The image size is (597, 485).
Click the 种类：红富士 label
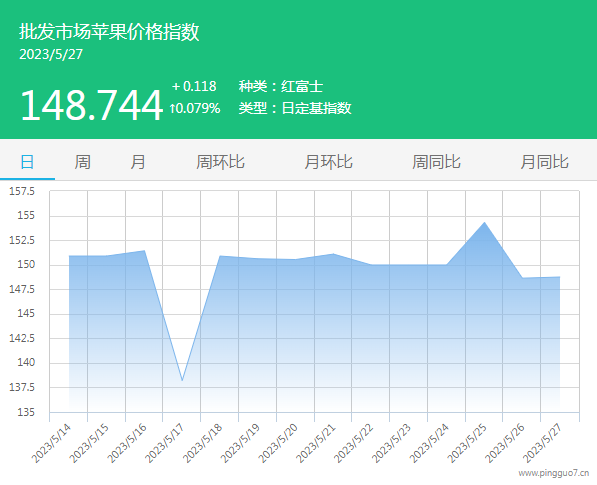[281, 86]
